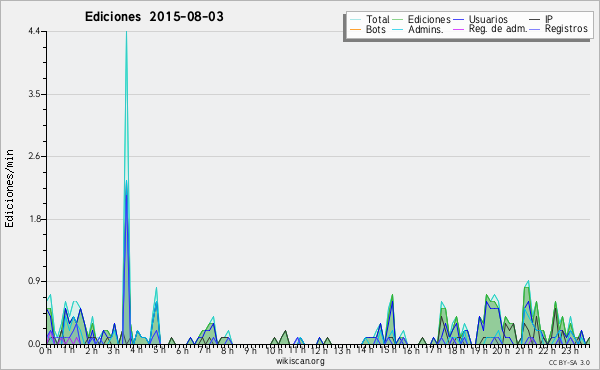
Task: Click the '0 h' x-axis label
Action: [46, 351]
